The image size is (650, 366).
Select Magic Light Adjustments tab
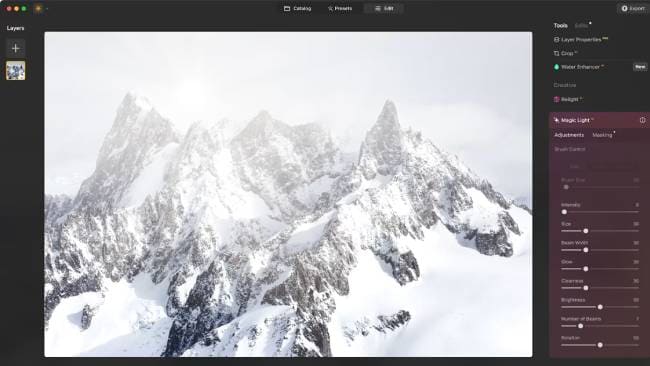pos(569,135)
